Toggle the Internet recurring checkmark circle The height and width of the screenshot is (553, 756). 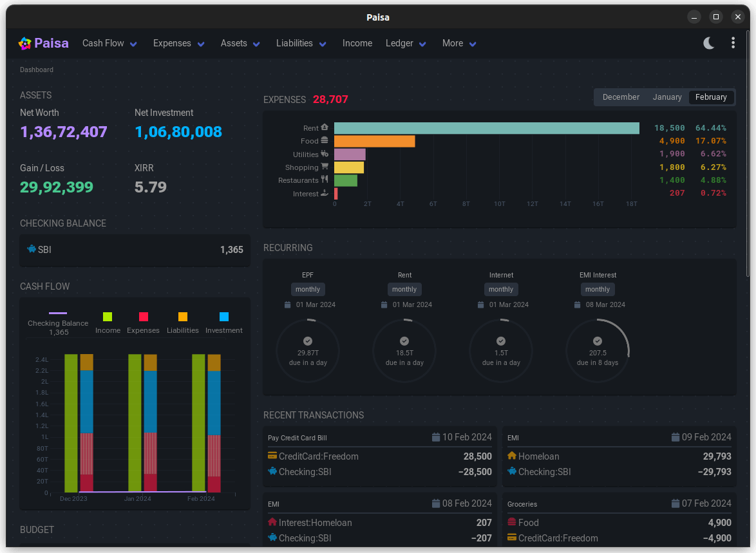tap(501, 341)
